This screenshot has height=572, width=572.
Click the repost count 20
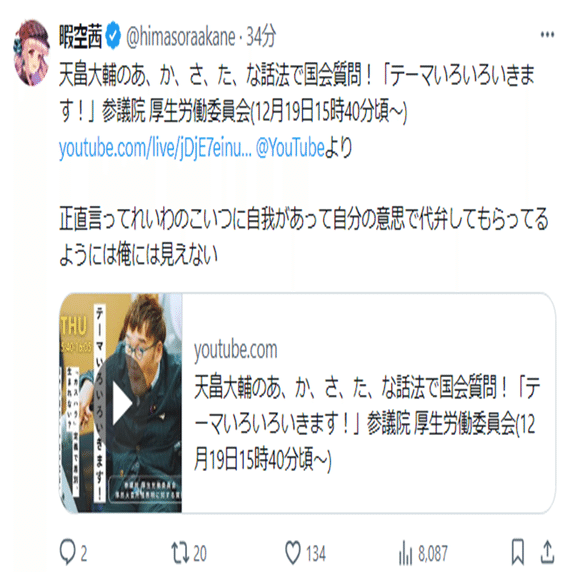pyautogui.click(x=200, y=554)
